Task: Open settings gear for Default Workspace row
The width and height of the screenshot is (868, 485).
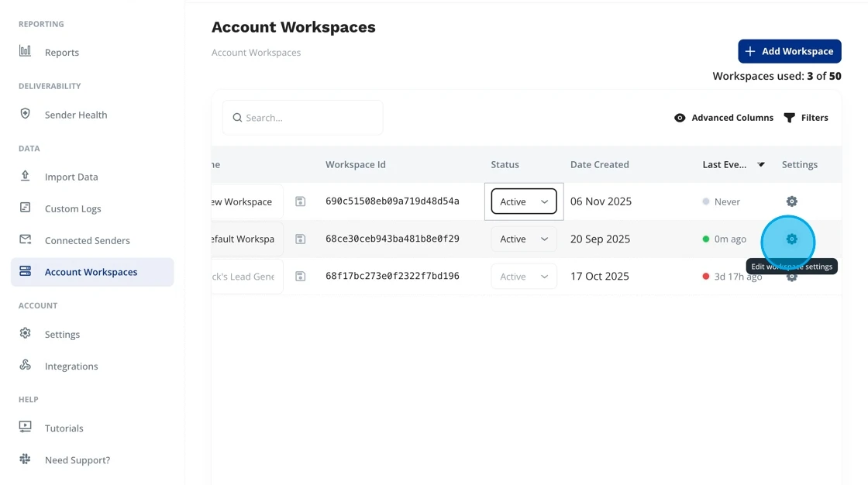Action: tap(791, 239)
